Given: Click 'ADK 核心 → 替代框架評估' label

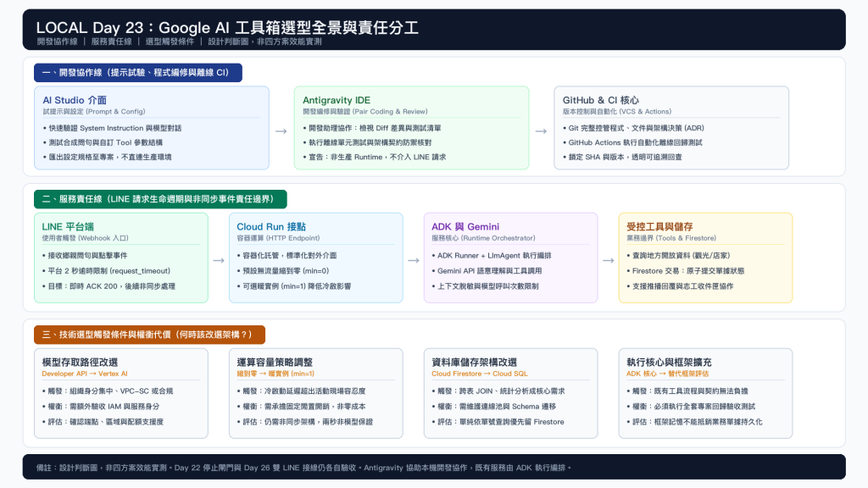Looking at the screenshot, I should [x=668, y=374].
